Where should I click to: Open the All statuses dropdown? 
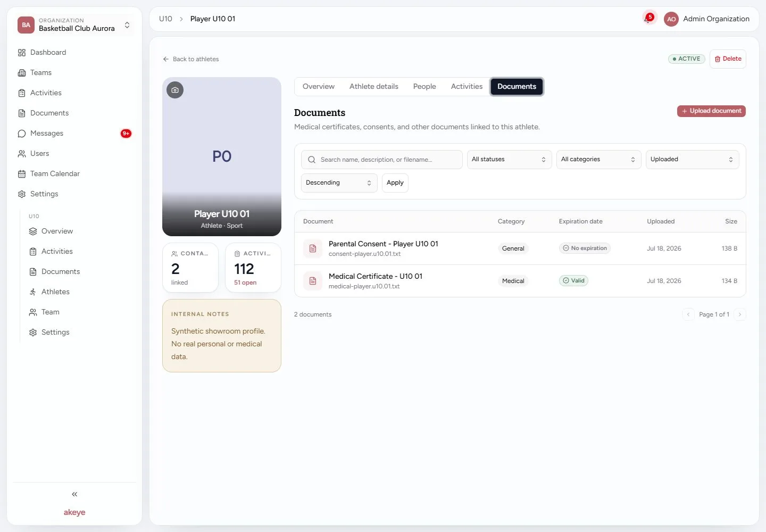tap(509, 160)
